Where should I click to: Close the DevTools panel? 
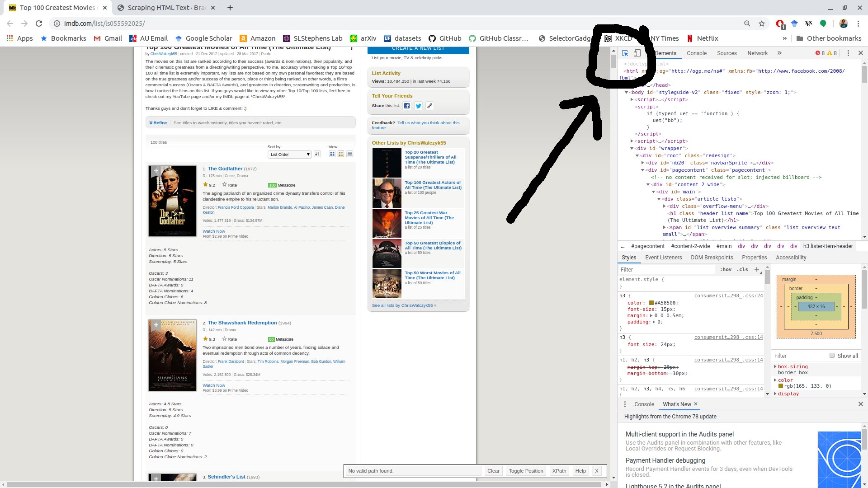click(861, 53)
